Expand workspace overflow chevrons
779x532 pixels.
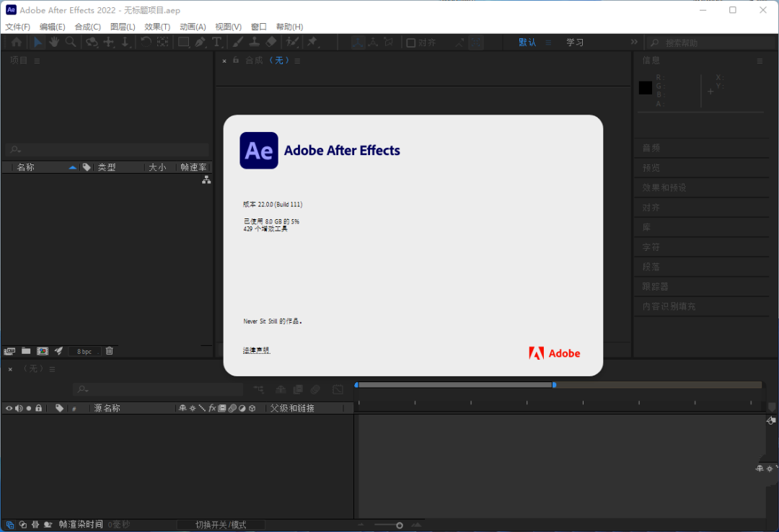pos(634,42)
